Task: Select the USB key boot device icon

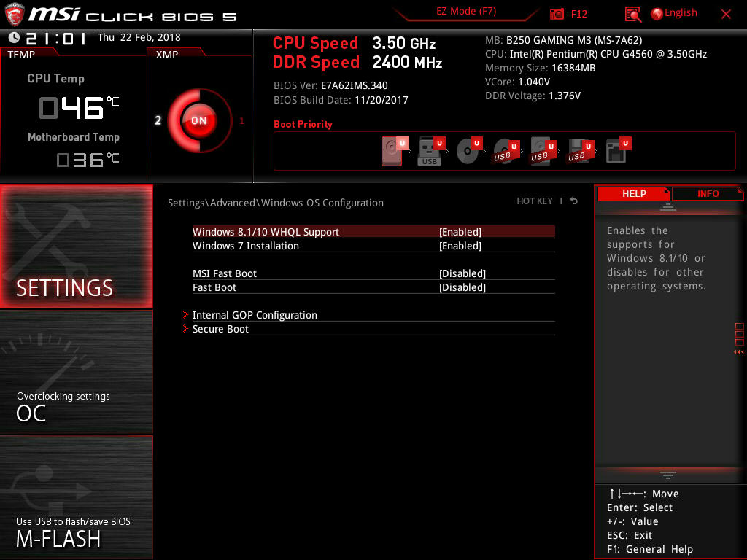Action: (430, 152)
